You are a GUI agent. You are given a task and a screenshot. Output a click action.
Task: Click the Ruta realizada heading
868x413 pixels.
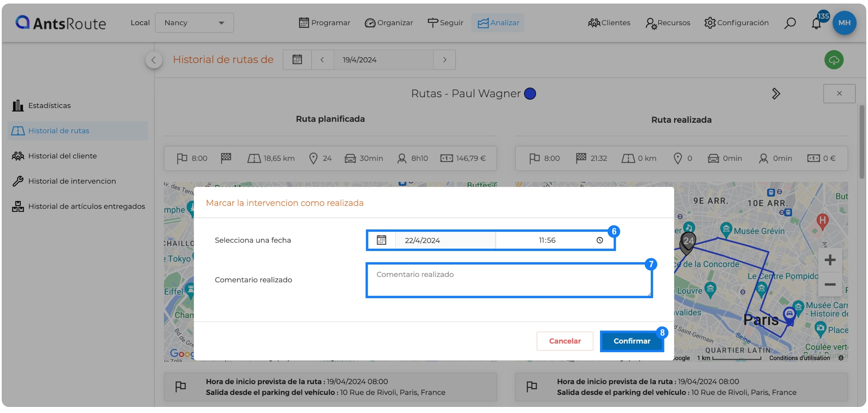681,120
